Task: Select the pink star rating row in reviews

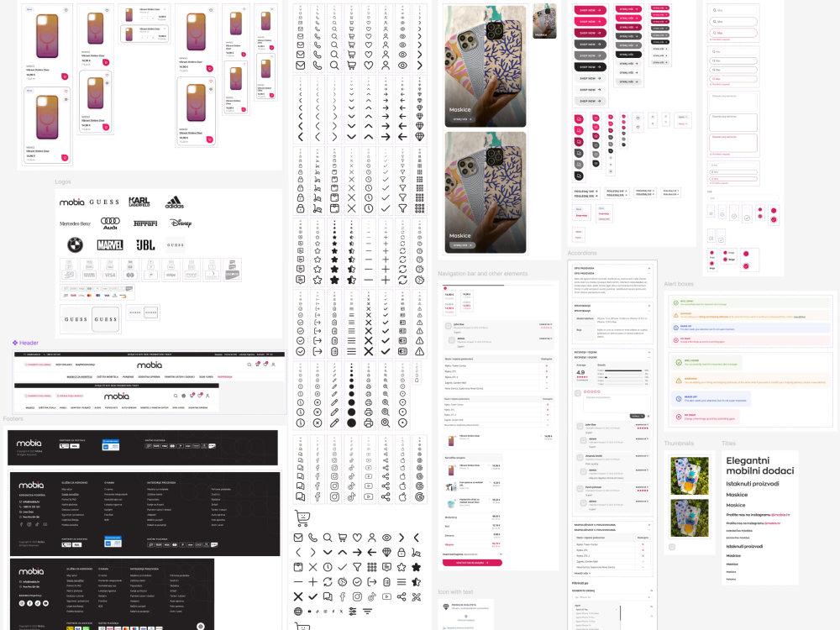Action: 591,391
